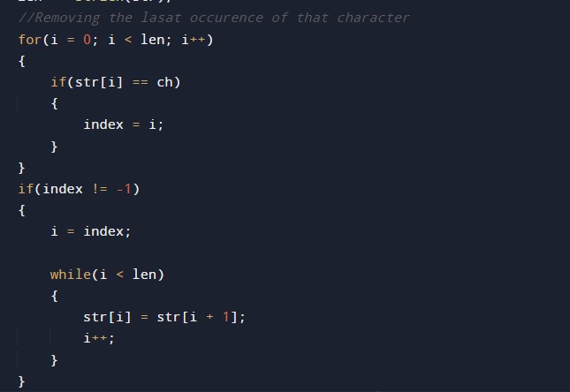Click the '!=' operator
Screen dimensions: 570x392
[99, 189]
